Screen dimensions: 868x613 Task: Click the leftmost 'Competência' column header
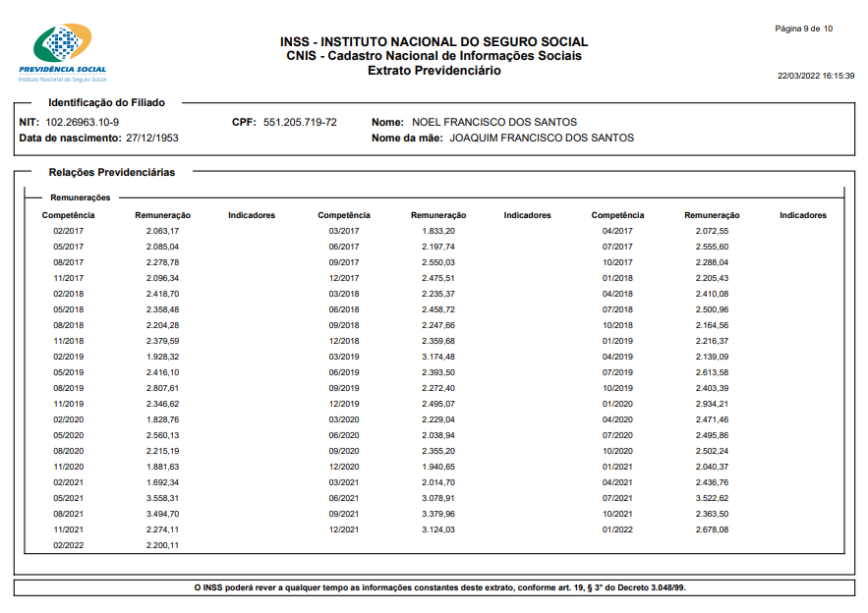(68, 215)
